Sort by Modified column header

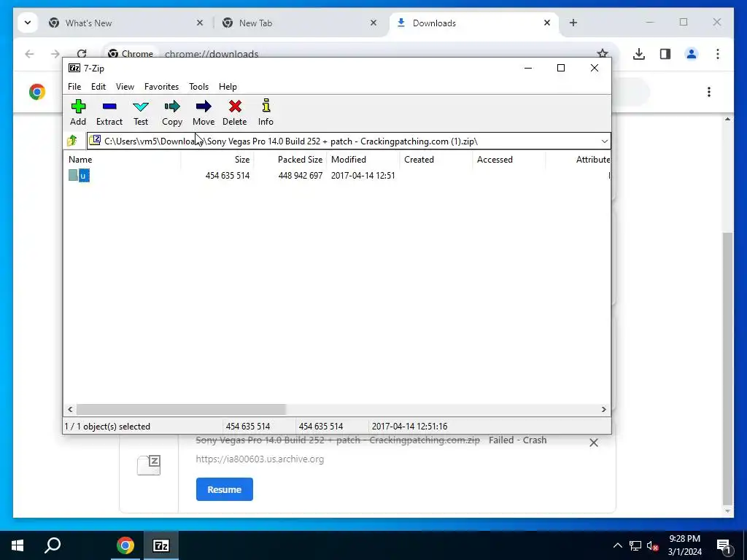(363, 160)
